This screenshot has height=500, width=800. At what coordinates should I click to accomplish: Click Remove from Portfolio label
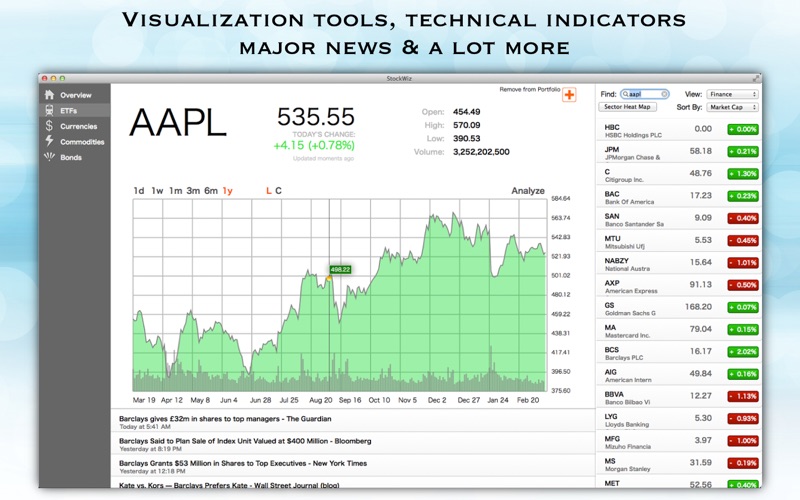pyautogui.click(x=529, y=89)
